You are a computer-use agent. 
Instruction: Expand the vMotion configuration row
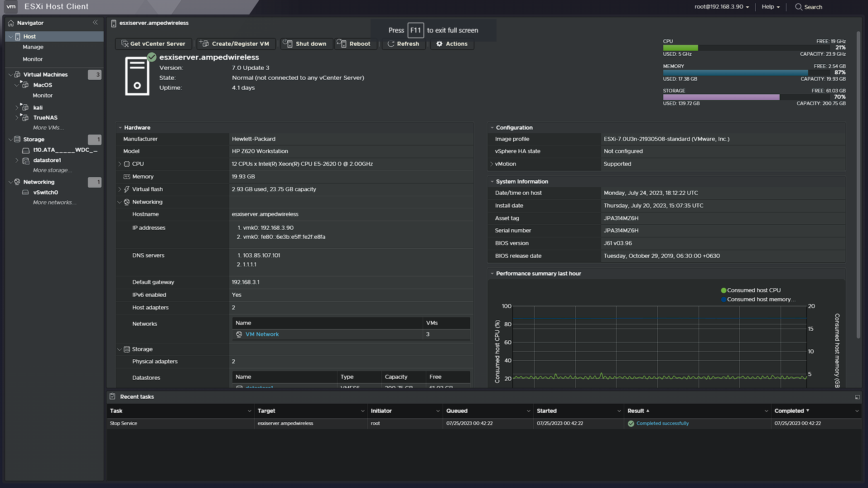pyautogui.click(x=492, y=164)
